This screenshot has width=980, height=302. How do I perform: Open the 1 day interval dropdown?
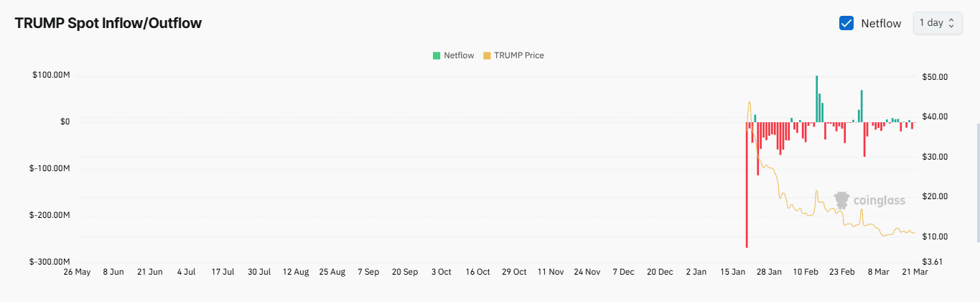[x=937, y=23]
